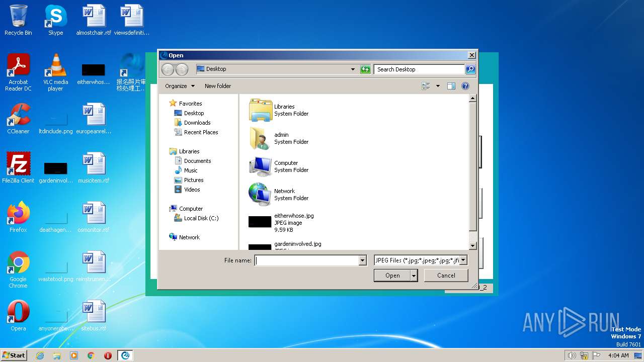This screenshot has width=644, height=362.
Task: Click the Open button
Action: [392, 276]
